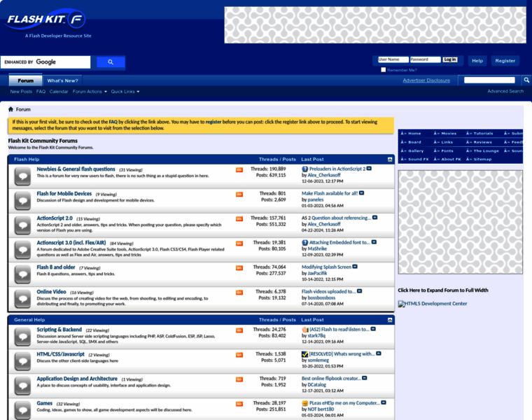Open Newbies & General flash questions forum
The width and height of the screenshot is (532, 420).
76,169
